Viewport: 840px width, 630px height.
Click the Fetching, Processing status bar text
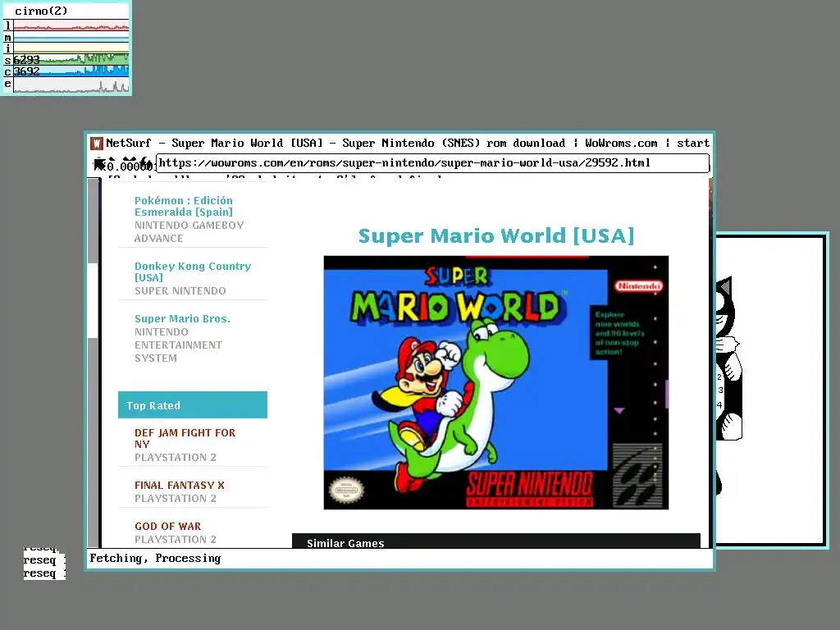point(155,558)
